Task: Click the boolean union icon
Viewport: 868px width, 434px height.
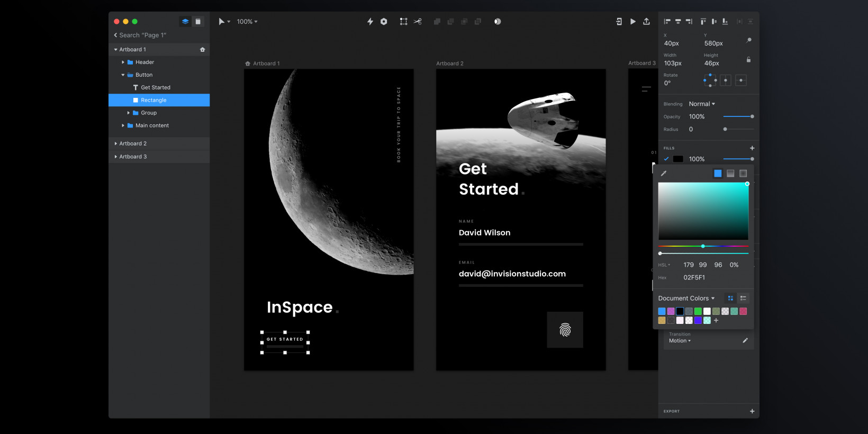Action: pos(437,22)
